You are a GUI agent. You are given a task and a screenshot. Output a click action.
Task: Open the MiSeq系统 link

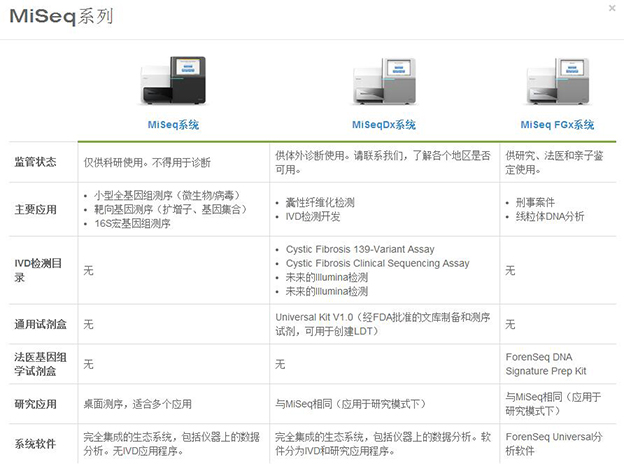173,125
